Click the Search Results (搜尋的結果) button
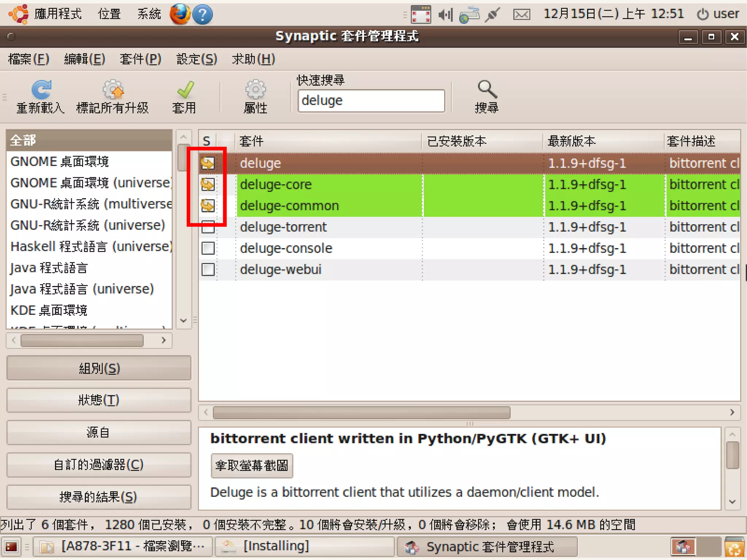The image size is (747, 560). [x=99, y=497]
